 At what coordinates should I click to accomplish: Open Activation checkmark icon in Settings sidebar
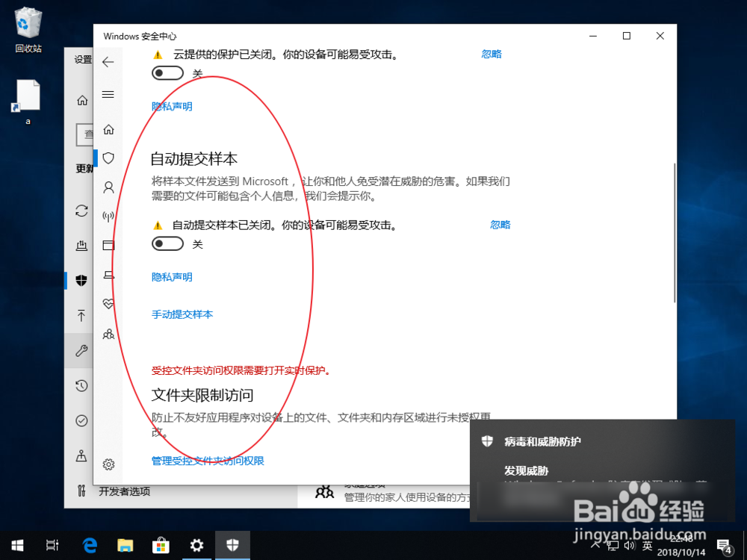pos(81,421)
